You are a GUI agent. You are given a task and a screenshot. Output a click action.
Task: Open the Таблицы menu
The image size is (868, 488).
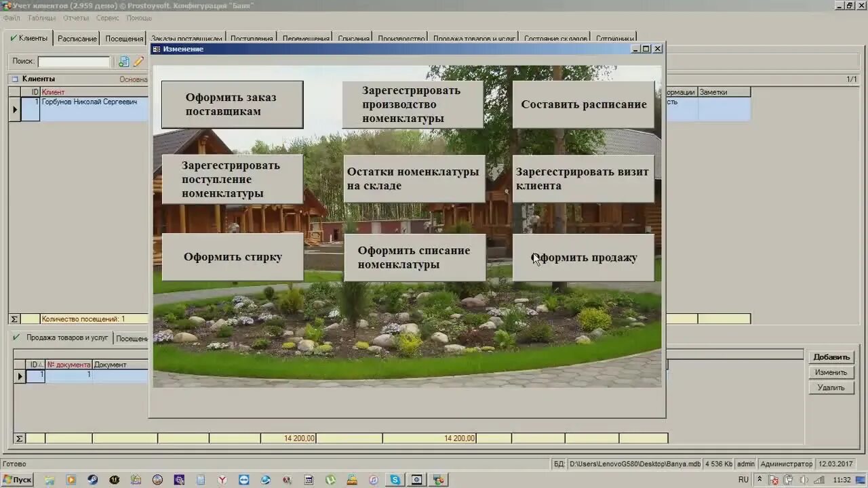click(41, 18)
